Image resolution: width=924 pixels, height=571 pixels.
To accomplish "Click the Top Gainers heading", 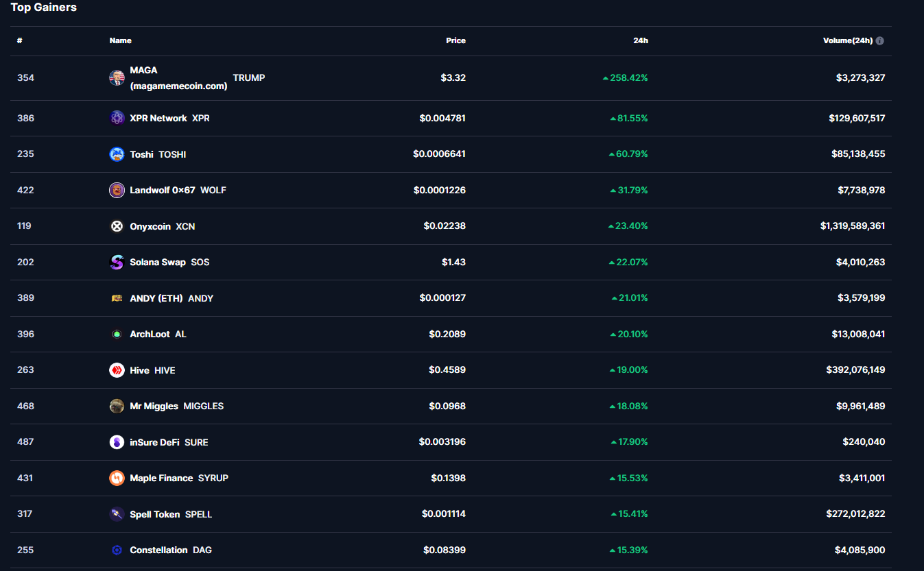I will pos(44,7).
